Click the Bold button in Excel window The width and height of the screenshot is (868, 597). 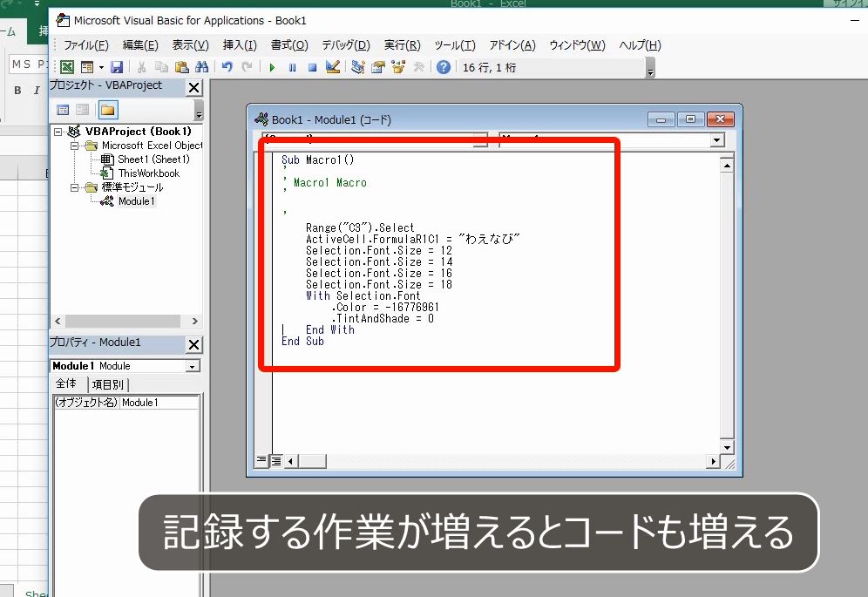coord(17,91)
